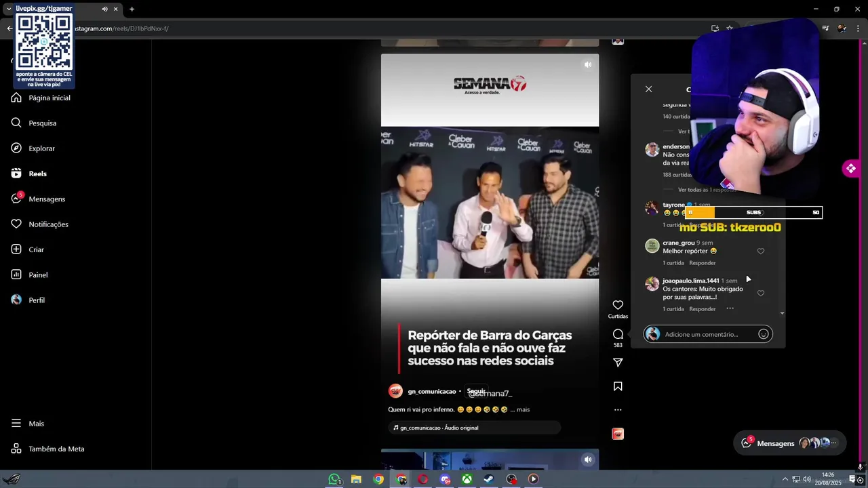This screenshot has height=488, width=868.
Task: Click gn_comunicacao avatar under reel
Action: pos(395,391)
